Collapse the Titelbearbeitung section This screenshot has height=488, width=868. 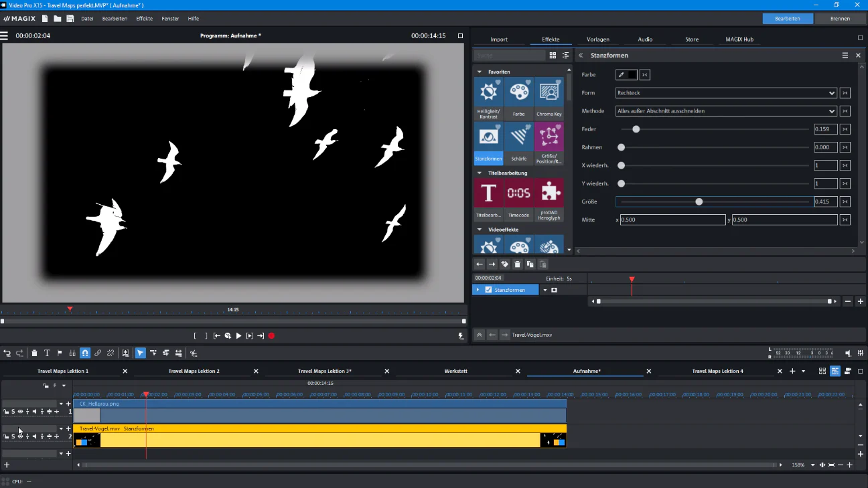480,173
